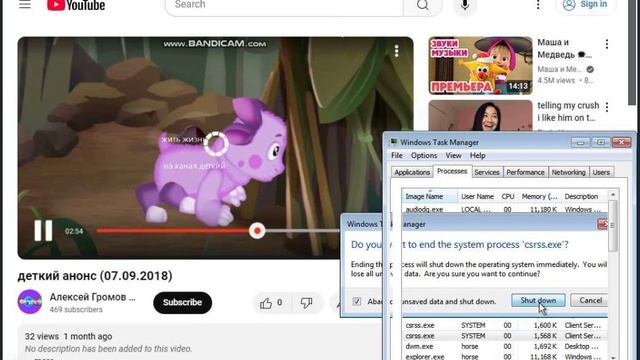Dislike the video with thumbs-down icon
640x360 pixels.
click(x=306, y=303)
